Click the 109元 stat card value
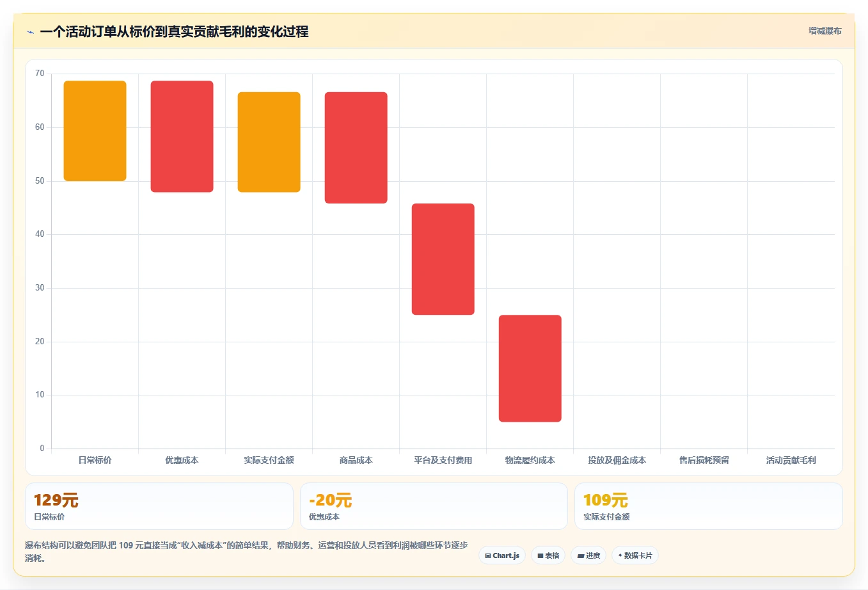The width and height of the screenshot is (868, 590). point(606,500)
